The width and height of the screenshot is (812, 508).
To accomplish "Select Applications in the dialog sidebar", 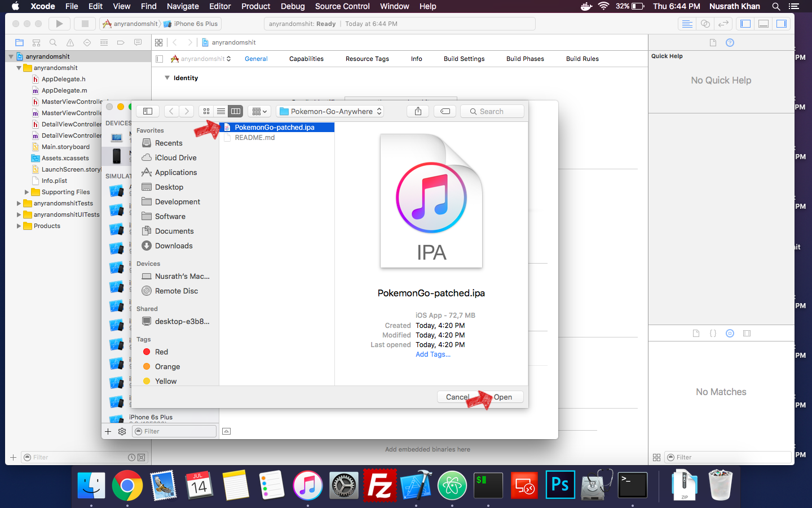I will click(x=176, y=172).
